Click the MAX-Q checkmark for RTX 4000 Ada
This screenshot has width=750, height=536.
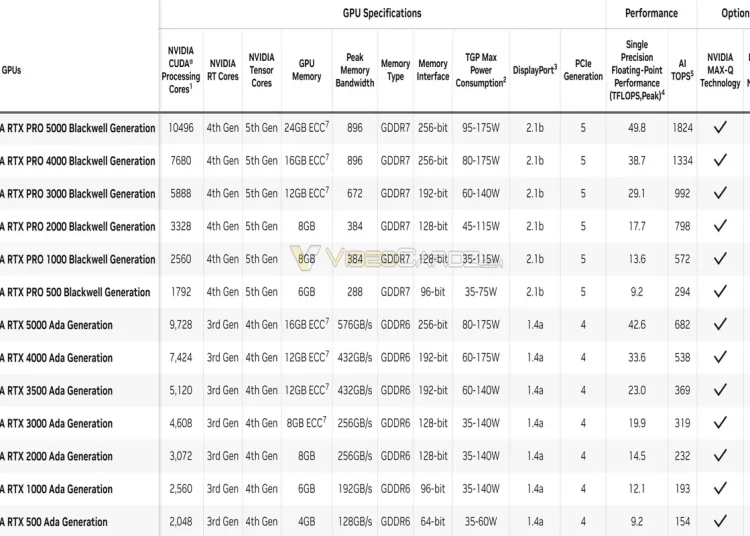720,357
